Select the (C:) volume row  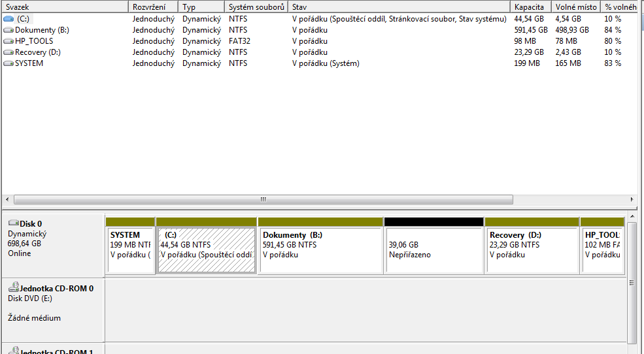pyautogui.click(x=320, y=19)
